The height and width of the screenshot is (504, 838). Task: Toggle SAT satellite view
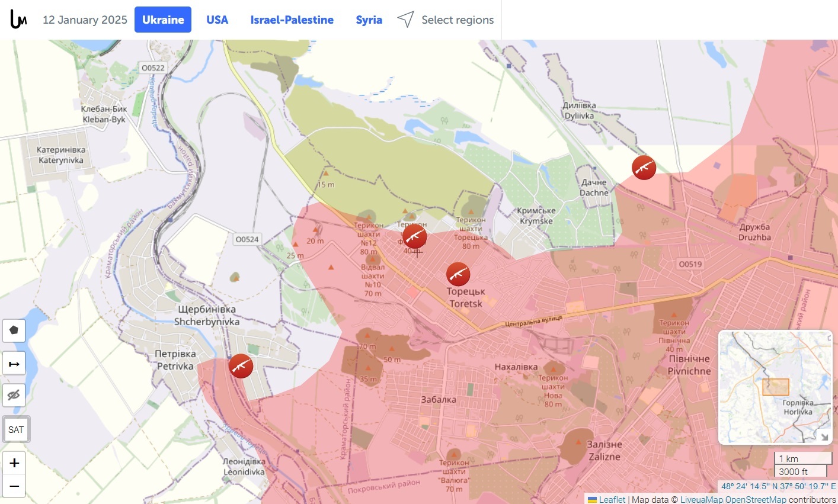click(x=16, y=429)
